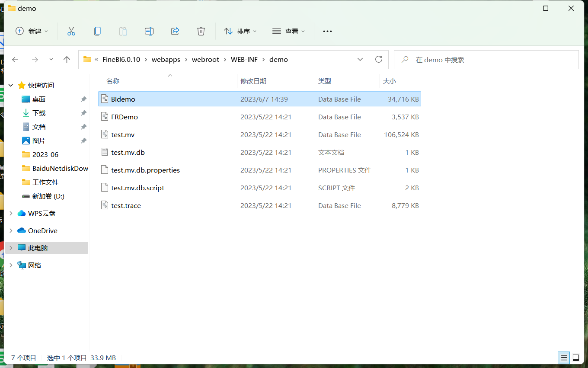588x368 pixels.
Task: Open the 排序 sort dropdown
Action: (x=240, y=31)
